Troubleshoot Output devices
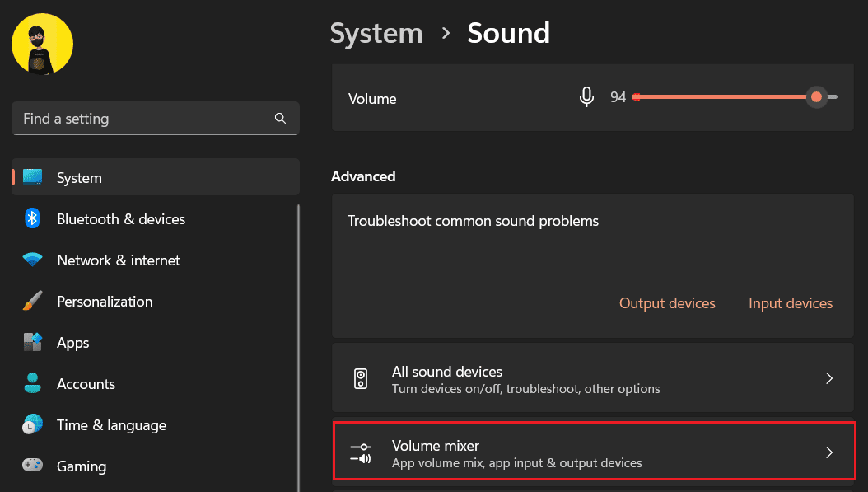Viewport: 868px width, 492px height. (x=667, y=303)
